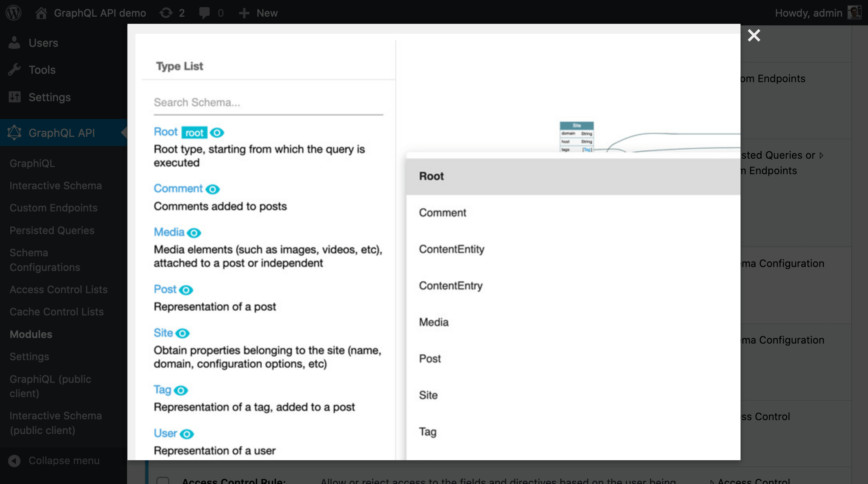Screen dimensions: 868x484
Task: Select Post from the type dropdown list
Action: [x=429, y=358]
